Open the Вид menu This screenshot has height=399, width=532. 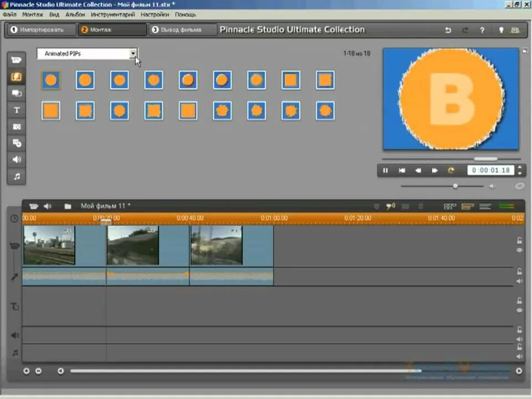point(54,14)
